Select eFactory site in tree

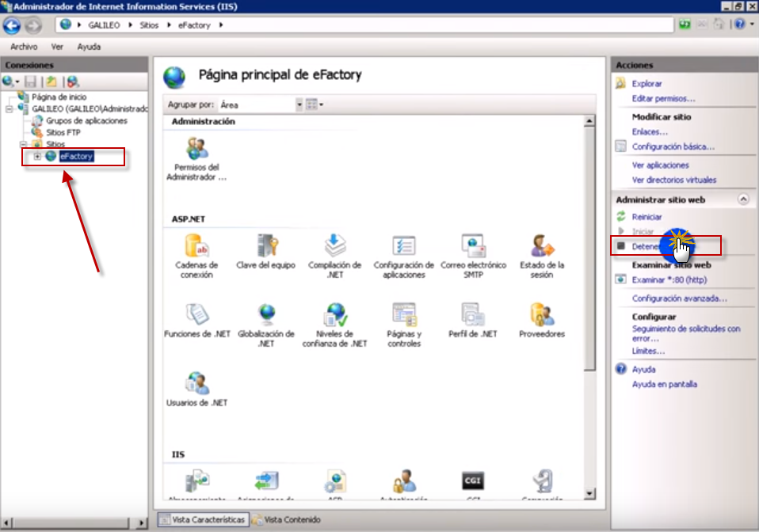pyautogui.click(x=77, y=156)
